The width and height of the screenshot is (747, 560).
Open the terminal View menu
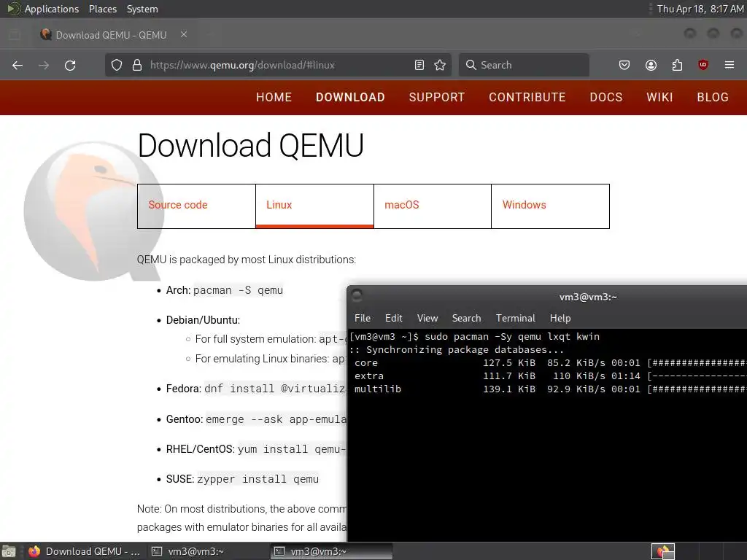point(427,318)
